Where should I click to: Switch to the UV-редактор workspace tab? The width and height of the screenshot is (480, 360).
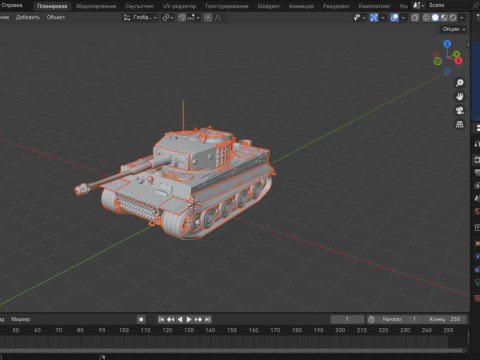[179, 6]
